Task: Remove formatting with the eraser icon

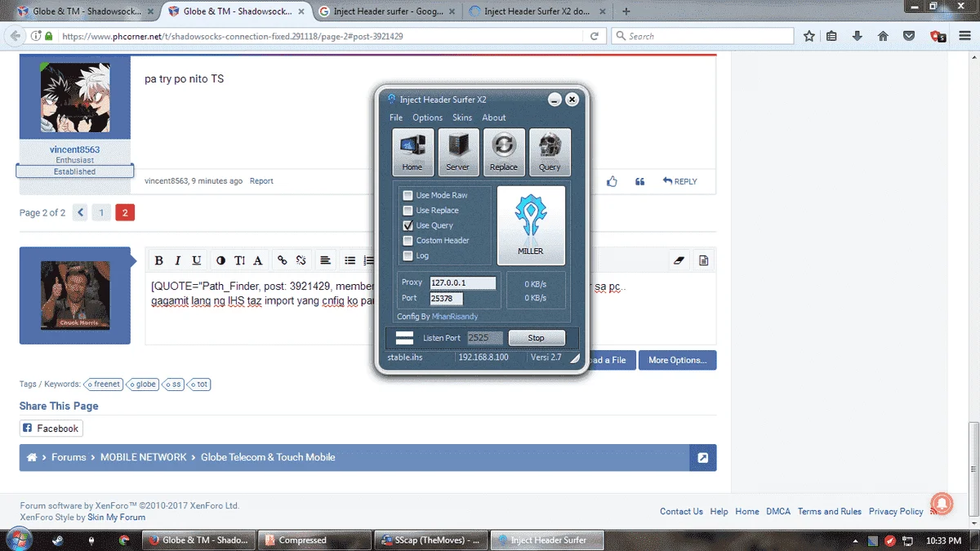Action: 679,260
